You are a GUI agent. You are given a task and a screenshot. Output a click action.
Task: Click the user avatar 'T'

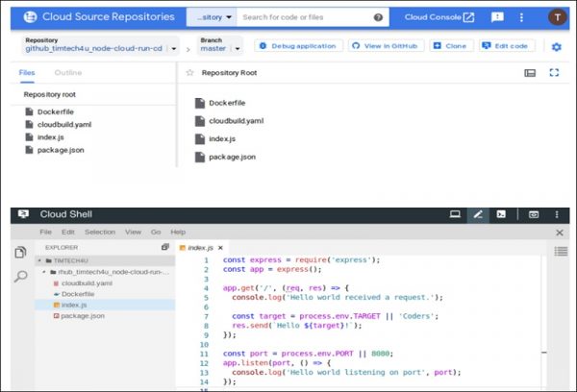[557, 17]
